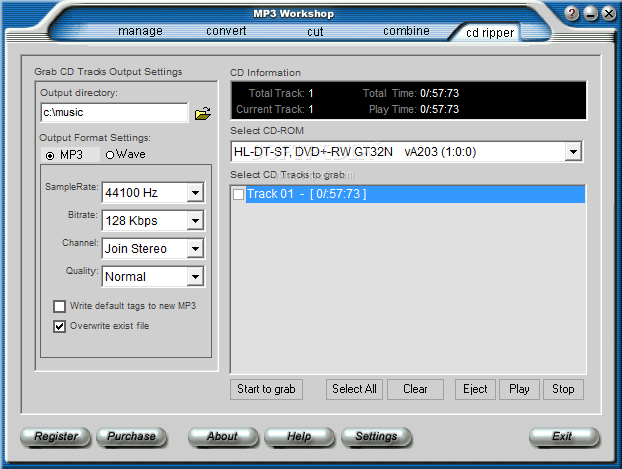
Task: Click the Purchase button
Action: tap(131, 437)
